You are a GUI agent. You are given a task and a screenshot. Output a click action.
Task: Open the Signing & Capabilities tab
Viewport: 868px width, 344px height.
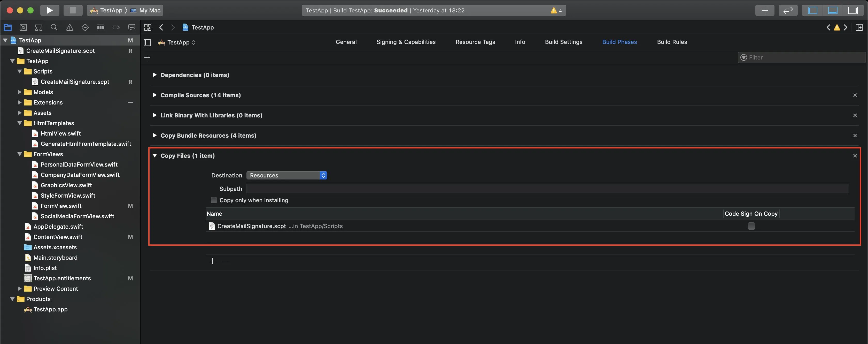click(406, 42)
